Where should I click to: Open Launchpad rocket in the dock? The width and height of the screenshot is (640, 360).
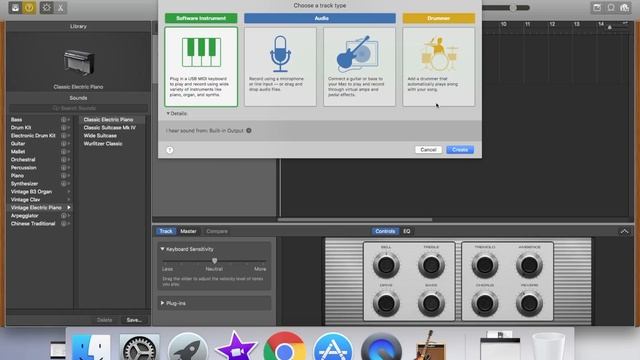[188, 348]
